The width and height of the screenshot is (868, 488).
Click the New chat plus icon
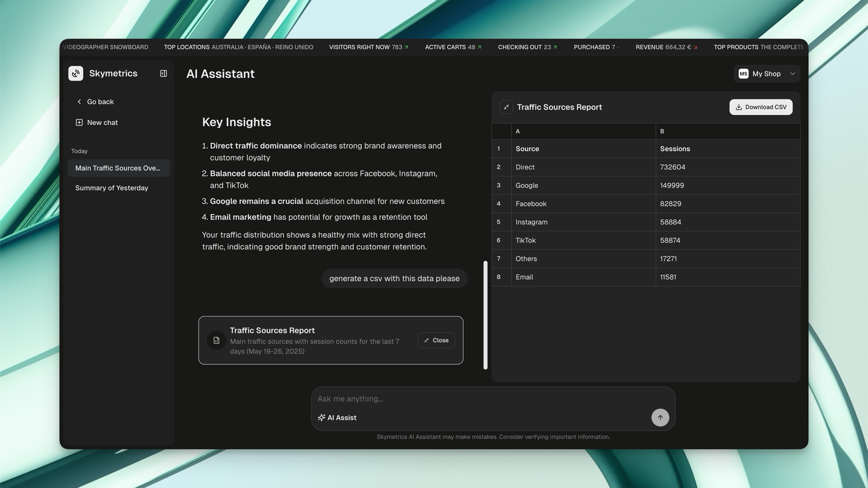tap(79, 123)
